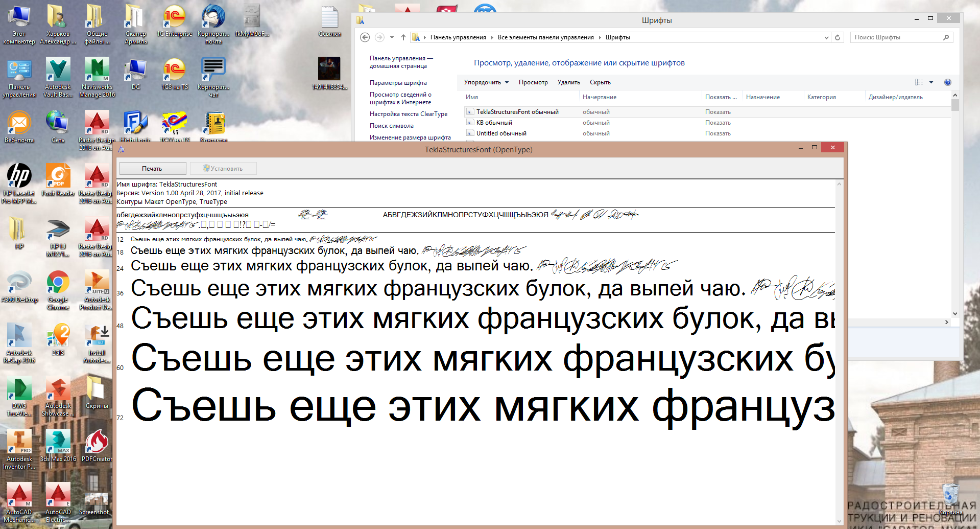Launch AutoCAD Mechanical shortcut
The width and height of the screenshot is (980, 529).
(x=19, y=502)
